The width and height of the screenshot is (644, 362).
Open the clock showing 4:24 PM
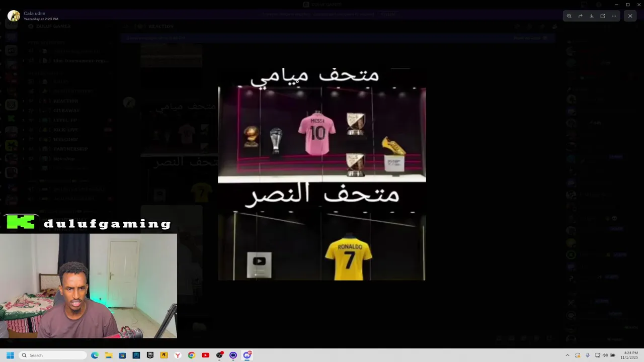(x=630, y=355)
